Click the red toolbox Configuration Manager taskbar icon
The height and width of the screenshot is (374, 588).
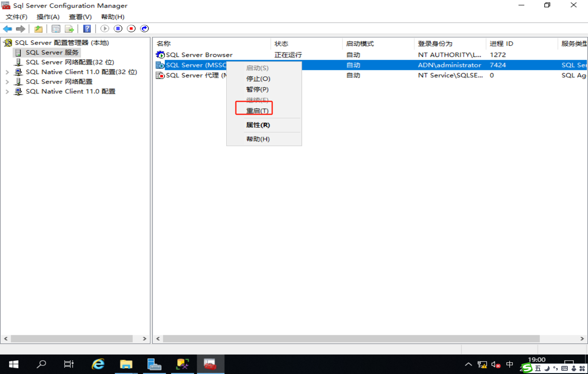click(210, 364)
